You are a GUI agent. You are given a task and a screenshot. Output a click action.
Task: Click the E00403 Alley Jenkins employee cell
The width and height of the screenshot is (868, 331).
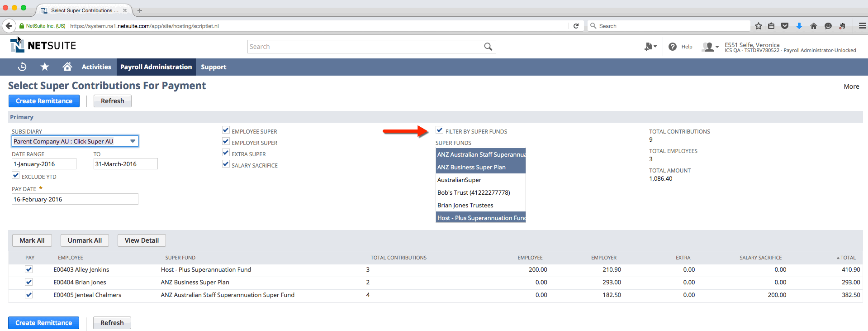tap(81, 269)
